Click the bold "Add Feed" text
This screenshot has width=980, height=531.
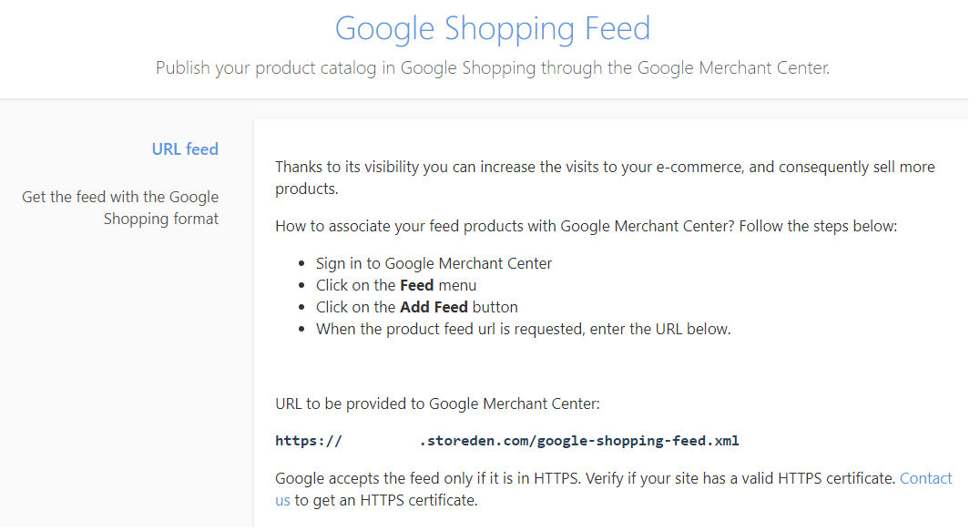tap(434, 308)
